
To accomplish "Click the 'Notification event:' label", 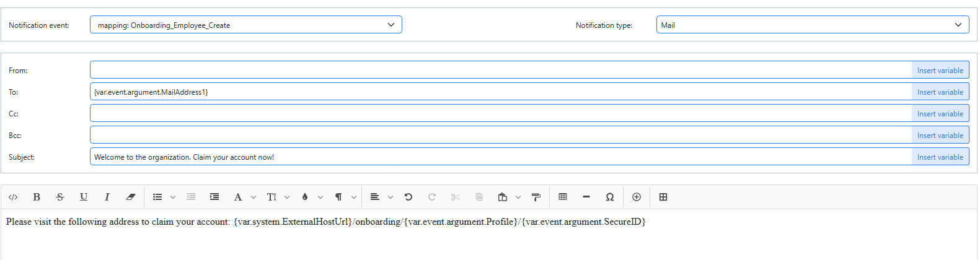I will tap(39, 25).
